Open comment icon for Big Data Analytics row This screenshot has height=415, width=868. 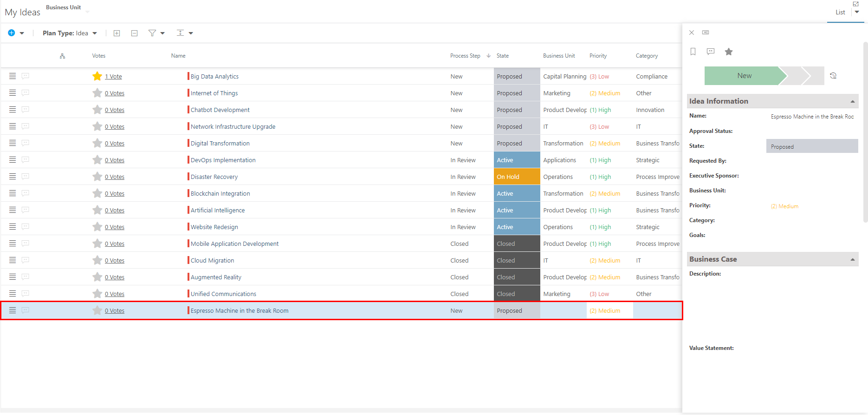pos(26,76)
